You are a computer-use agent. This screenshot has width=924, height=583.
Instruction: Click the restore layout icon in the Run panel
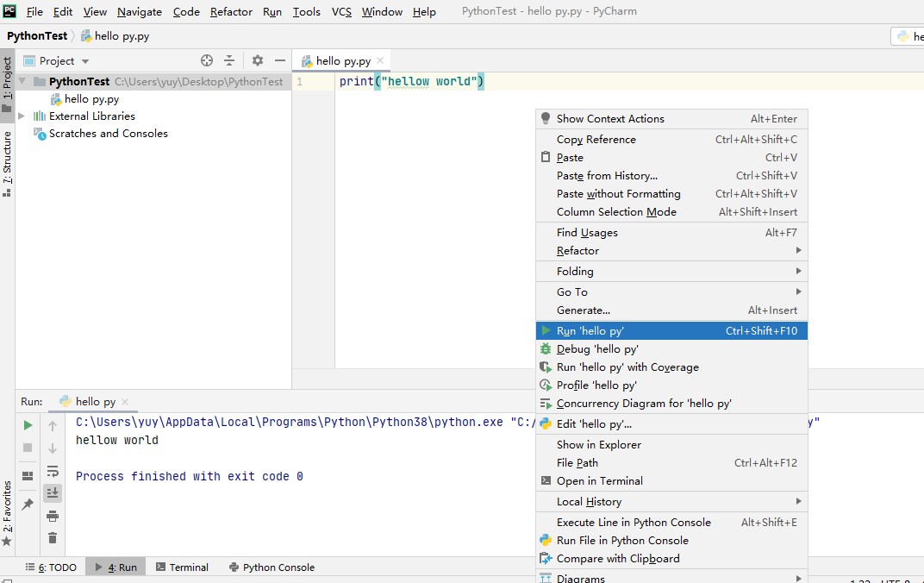(x=28, y=476)
